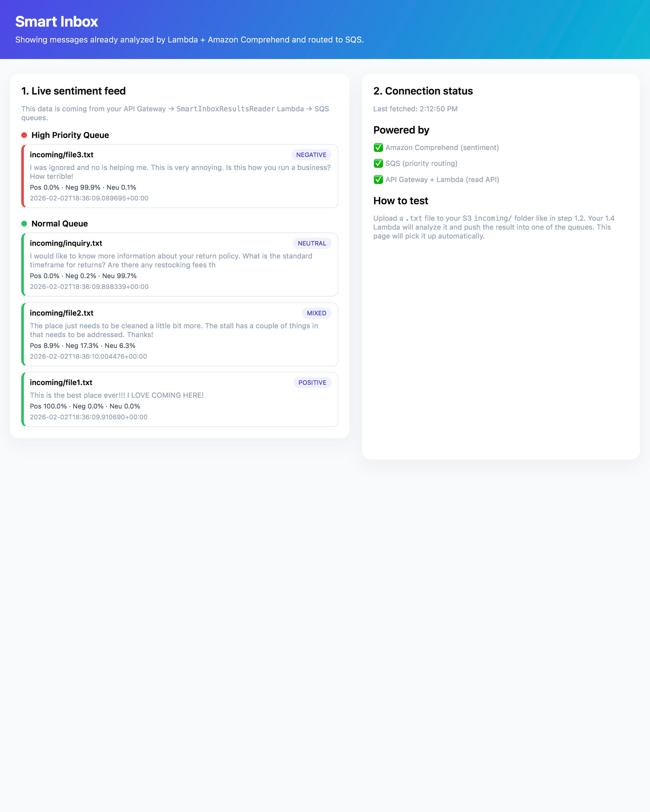Expand the High Priority Queue section
The height and width of the screenshot is (812, 650).
(70, 135)
